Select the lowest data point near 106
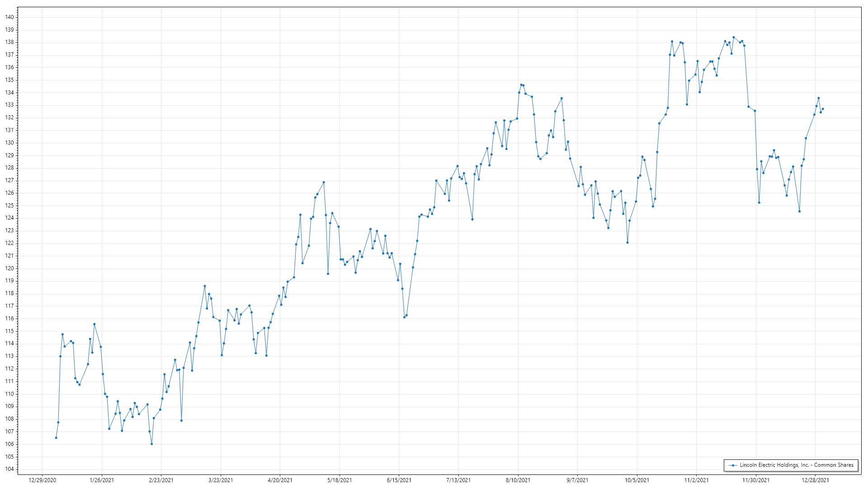 pos(152,444)
